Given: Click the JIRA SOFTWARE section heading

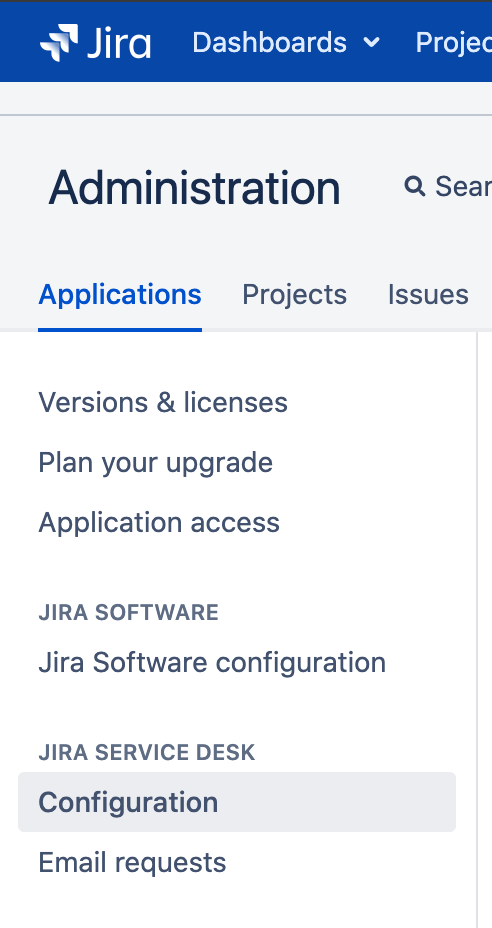Looking at the screenshot, I should pyautogui.click(x=128, y=612).
